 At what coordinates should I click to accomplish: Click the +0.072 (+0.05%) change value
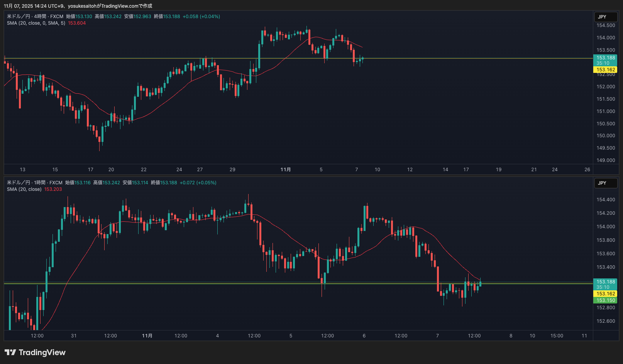point(198,183)
